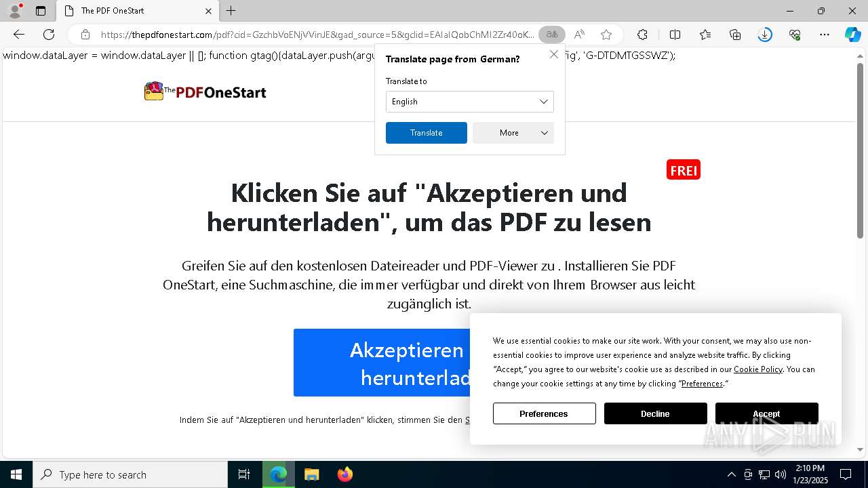Refresh the page
868x488 pixels.
[x=49, y=35]
